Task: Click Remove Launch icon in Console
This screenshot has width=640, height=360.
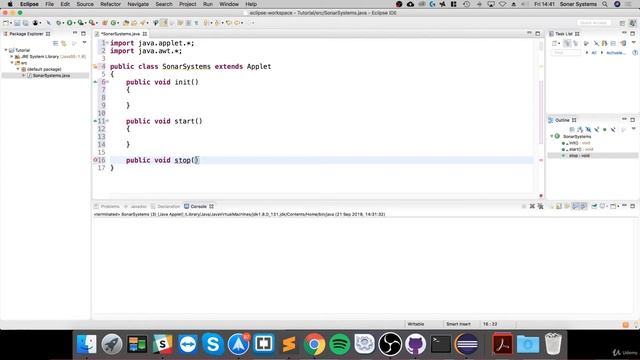Action: coord(532,206)
